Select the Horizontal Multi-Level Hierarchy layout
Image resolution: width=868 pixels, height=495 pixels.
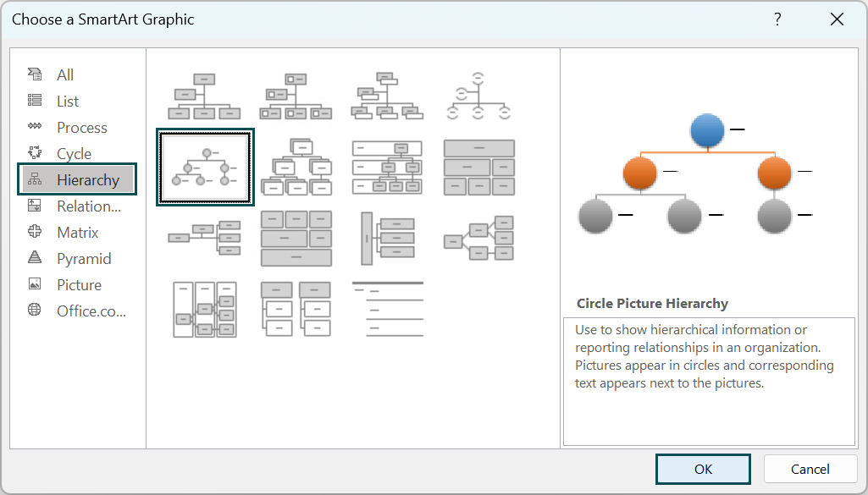[x=388, y=238]
